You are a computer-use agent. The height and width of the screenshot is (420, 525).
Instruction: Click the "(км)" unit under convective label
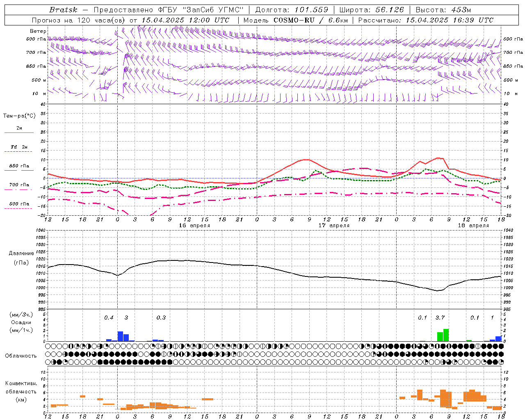[21, 399]
